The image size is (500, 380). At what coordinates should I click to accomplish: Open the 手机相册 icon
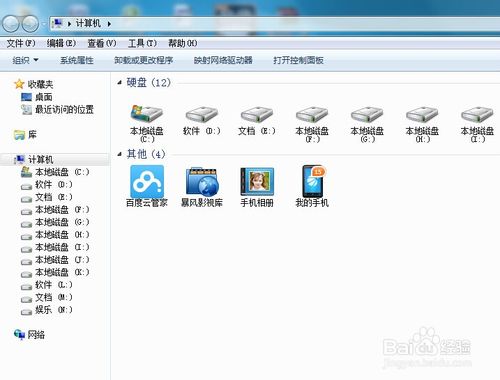coord(257,186)
